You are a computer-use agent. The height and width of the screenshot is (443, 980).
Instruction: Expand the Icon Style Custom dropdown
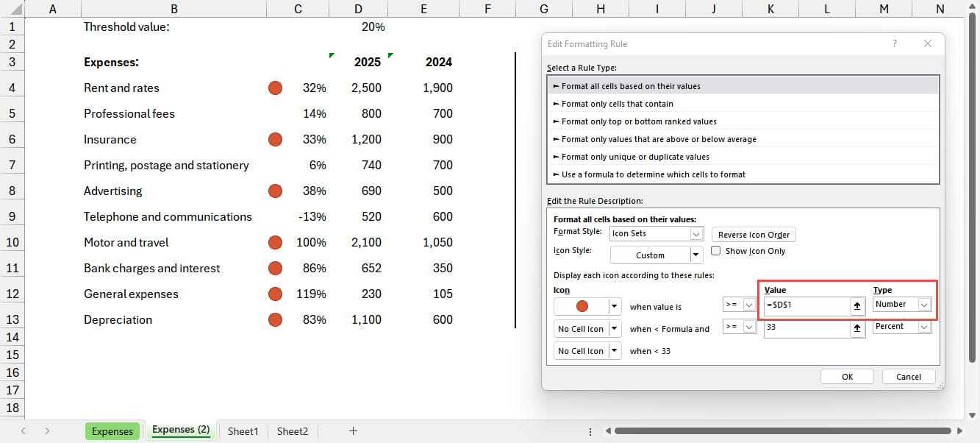695,255
